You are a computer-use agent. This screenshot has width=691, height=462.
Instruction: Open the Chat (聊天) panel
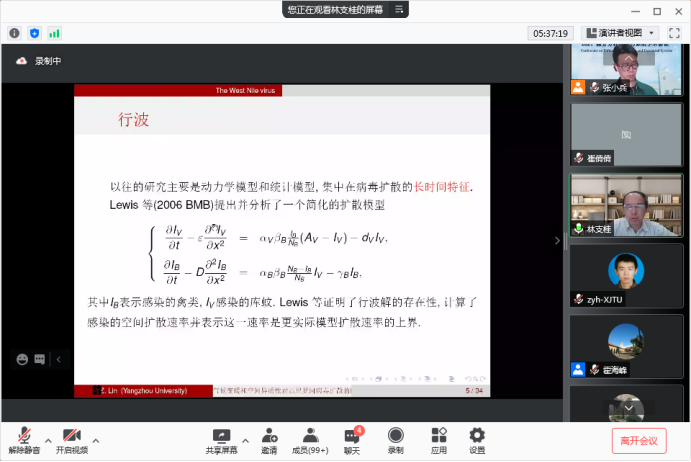coord(352,440)
